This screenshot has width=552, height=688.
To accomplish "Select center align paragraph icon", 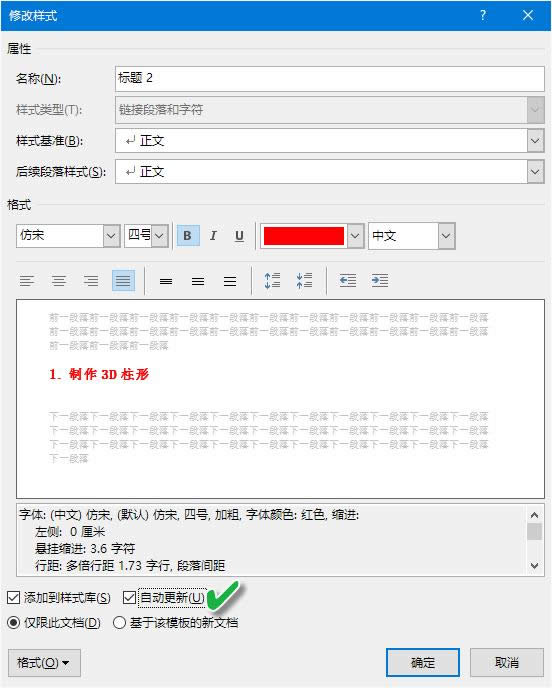I will pos(59,281).
